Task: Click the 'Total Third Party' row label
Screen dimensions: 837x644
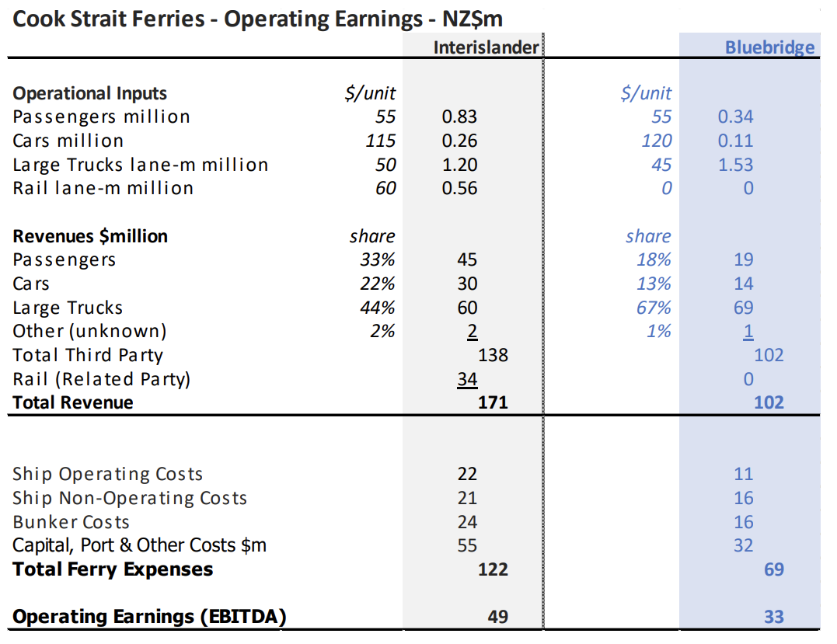Action: (88, 355)
